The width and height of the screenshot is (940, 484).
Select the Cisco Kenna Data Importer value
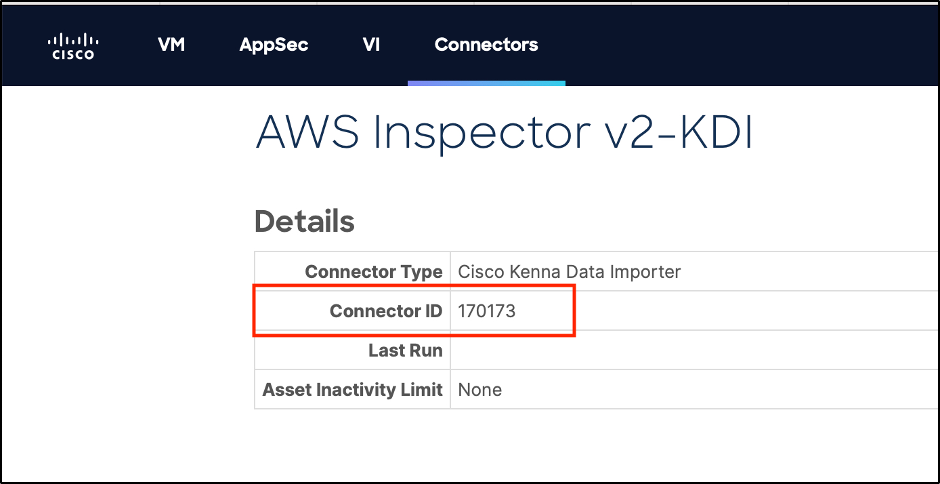pos(569,272)
